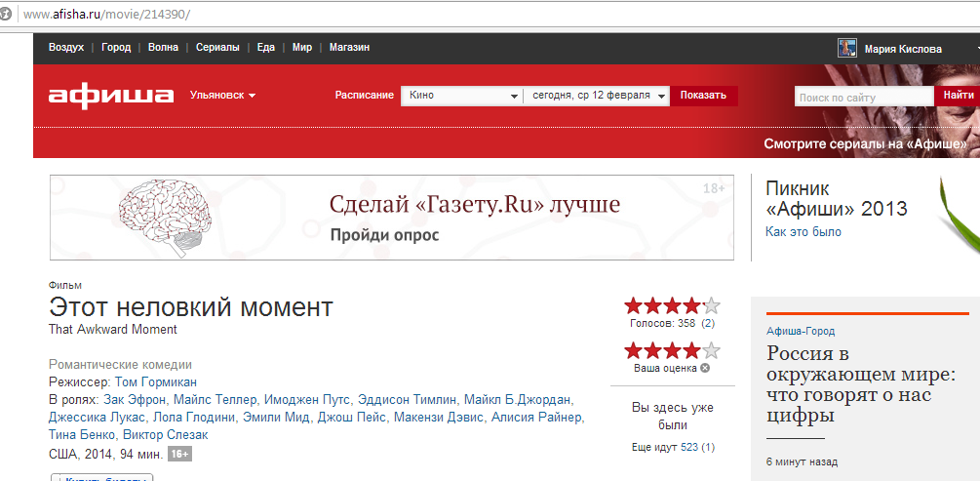Click the Найти search button
980x481 pixels.
pyautogui.click(x=957, y=95)
